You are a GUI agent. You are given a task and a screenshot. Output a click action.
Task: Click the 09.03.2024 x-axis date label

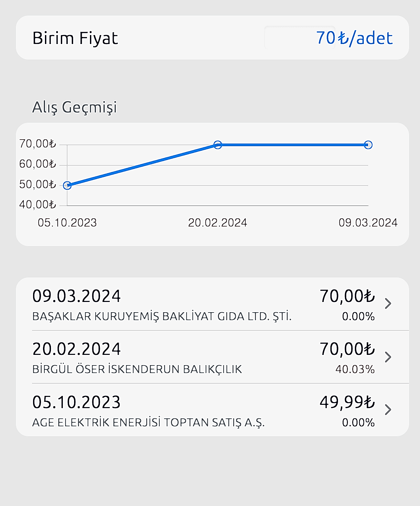368,223
